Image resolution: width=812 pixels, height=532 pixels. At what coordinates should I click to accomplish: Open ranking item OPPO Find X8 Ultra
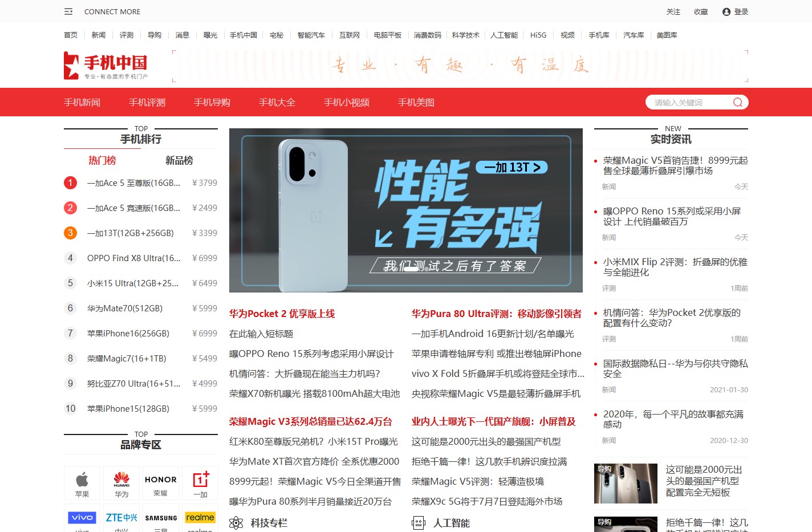point(133,258)
